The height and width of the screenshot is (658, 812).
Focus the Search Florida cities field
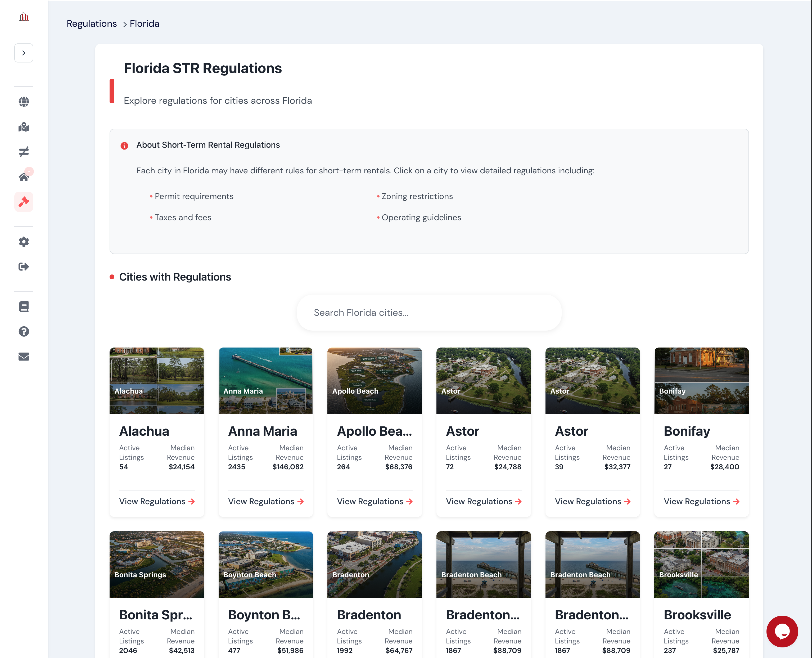tap(429, 313)
